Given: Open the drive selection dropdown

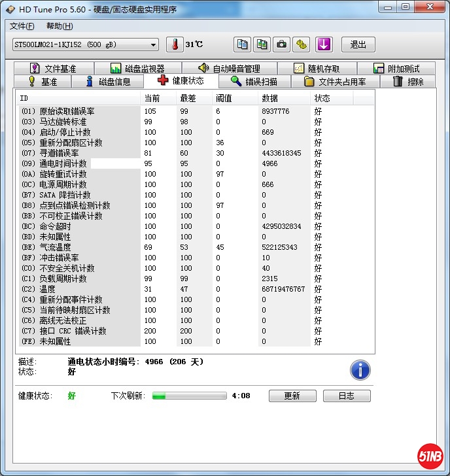Looking at the screenshot, I should click(85, 44).
